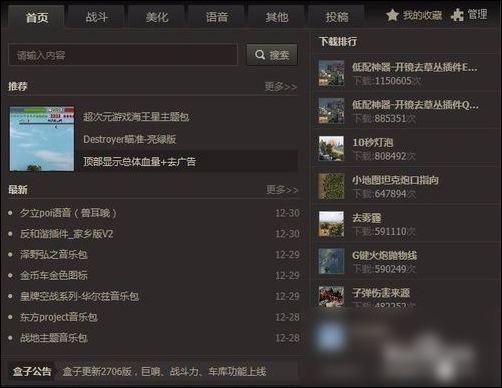
Task: Select Destroyer瞄准-亮绿版
Action: point(130,139)
